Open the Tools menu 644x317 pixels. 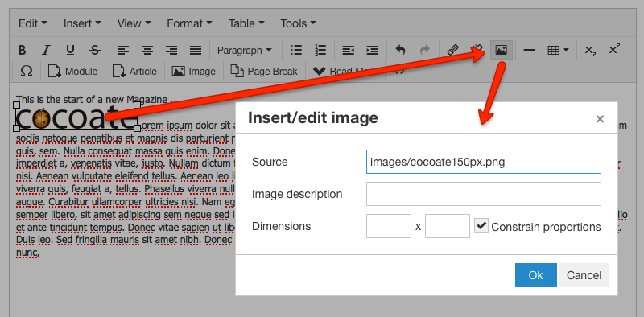pos(298,23)
